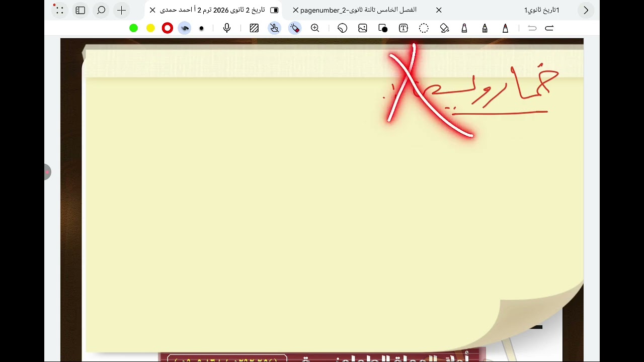Open split view icon in active tab
The height and width of the screenshot is (362, 644).
point(274,10)
